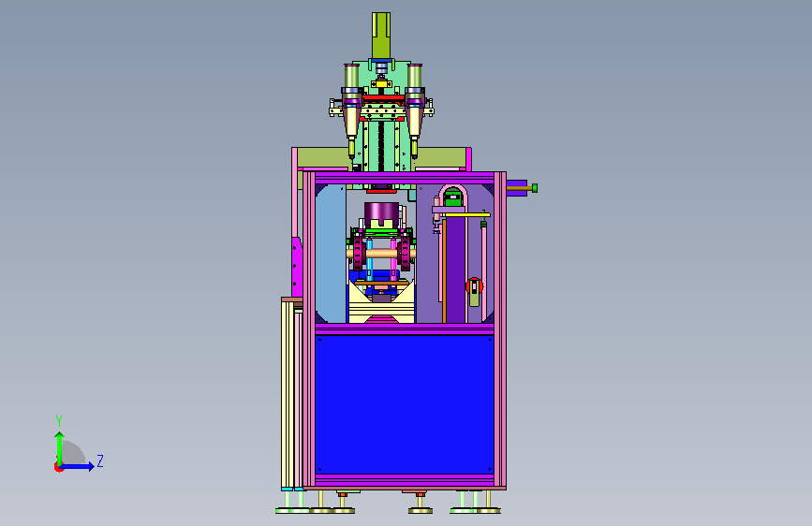The width and height of the screenshot is (812, 526).
Task: Select the green component inside the pink arch
Action: pyautogui.click(x=453, y=197)
